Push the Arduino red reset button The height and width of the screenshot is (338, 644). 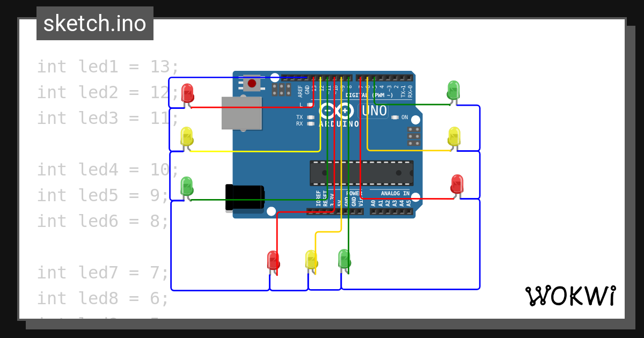[252, 83]
